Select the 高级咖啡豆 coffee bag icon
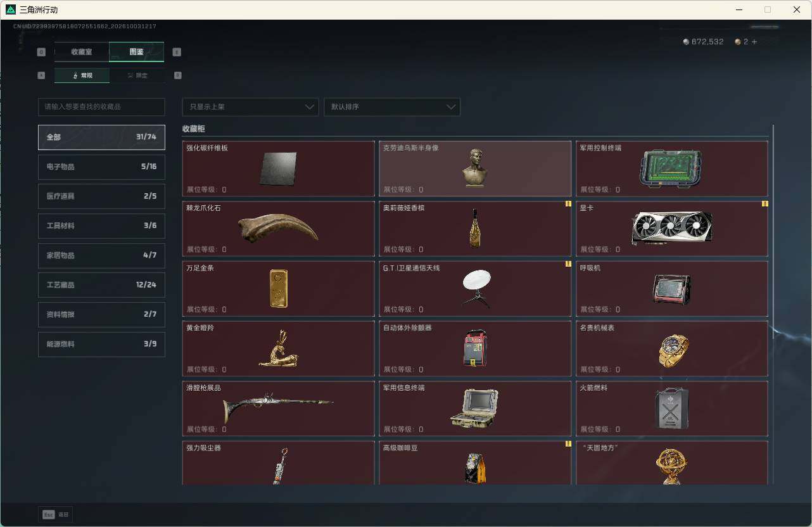This screenshot has width=812, height=527. [475, 467]
